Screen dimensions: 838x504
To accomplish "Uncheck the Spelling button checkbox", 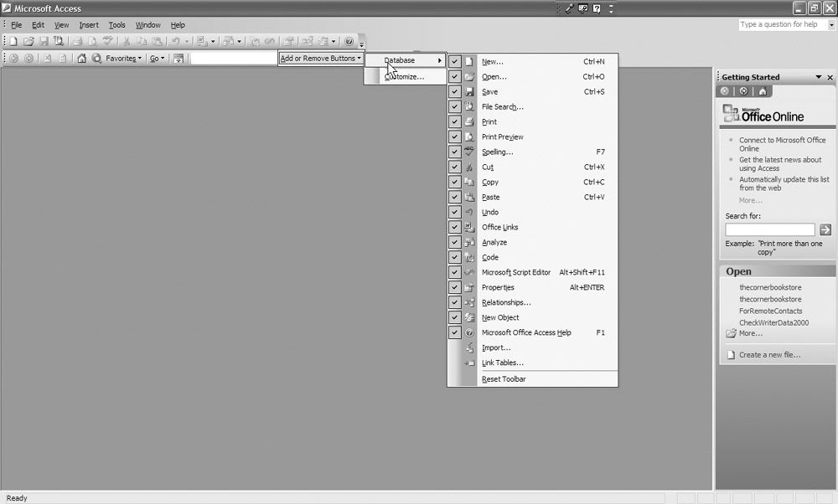I will pos(455,152).
